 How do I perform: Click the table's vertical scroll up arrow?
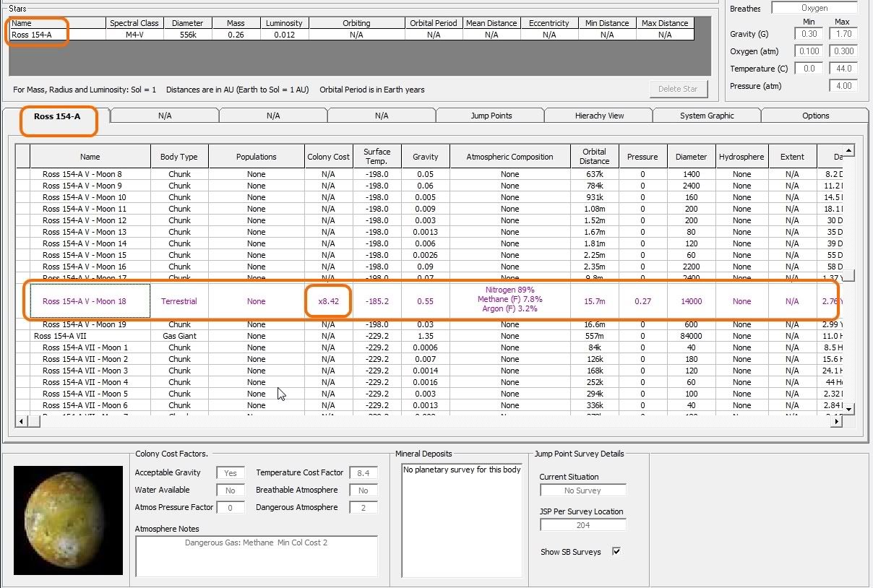point(849,150)
